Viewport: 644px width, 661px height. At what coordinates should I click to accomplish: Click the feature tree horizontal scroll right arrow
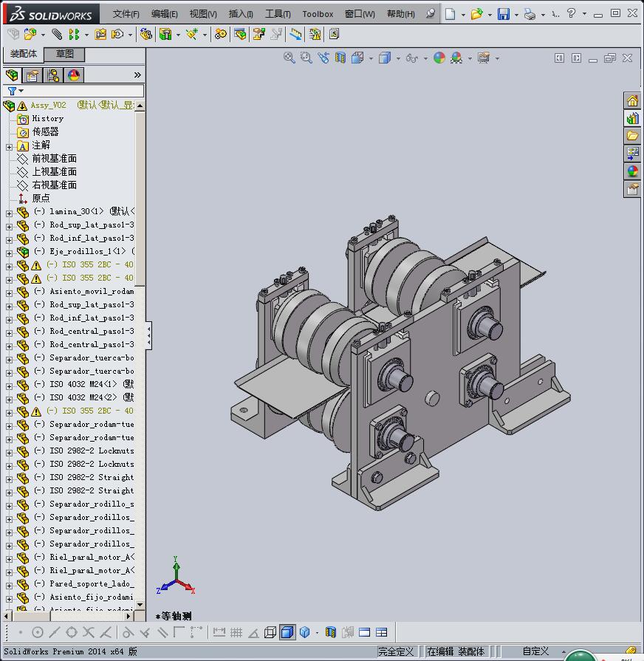pos(129,616)
